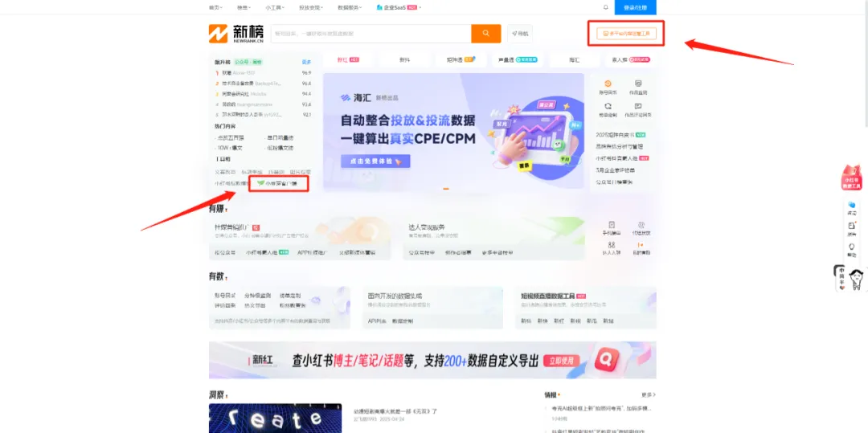
Task: Click the 作品监测 monitor icon
Action: coord(637,84)
